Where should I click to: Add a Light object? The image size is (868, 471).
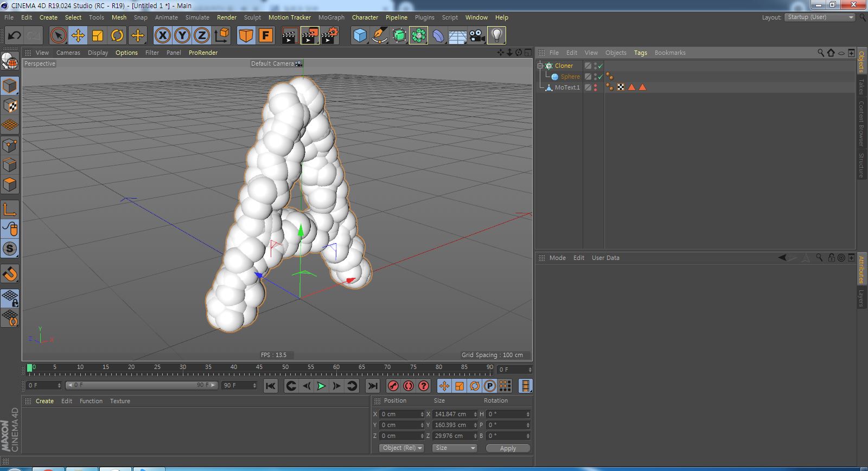497,36
